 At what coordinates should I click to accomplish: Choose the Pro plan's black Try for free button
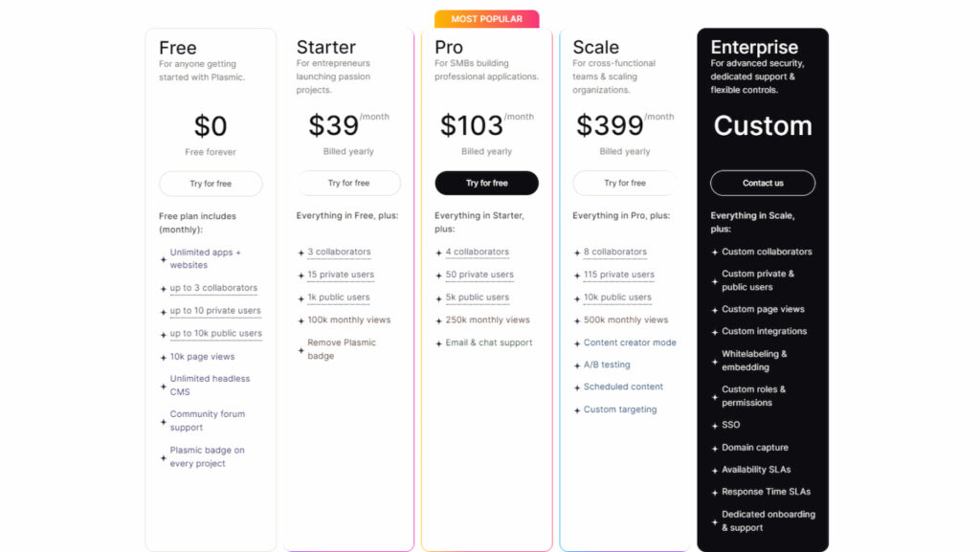[x=486, y=183]
